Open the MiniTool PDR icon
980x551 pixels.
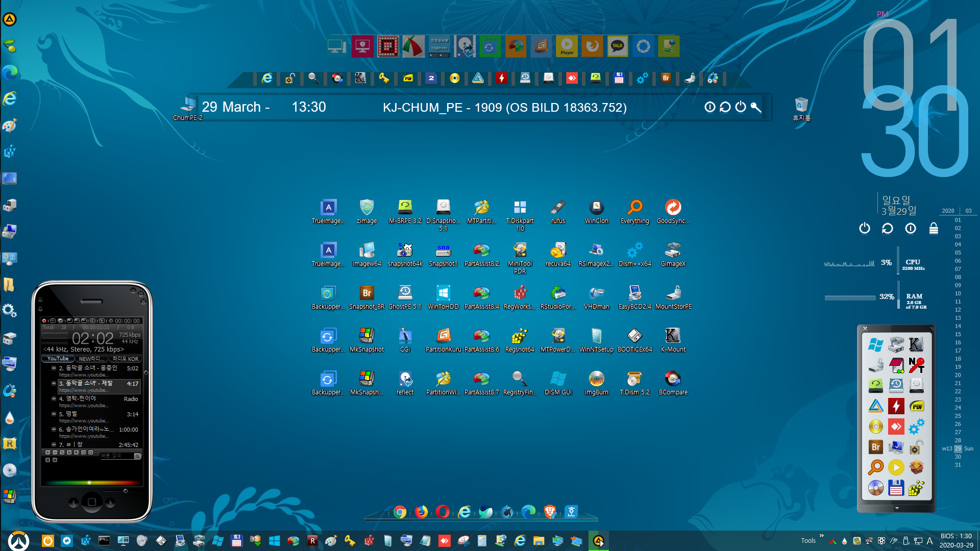click(x=520, y=258)
